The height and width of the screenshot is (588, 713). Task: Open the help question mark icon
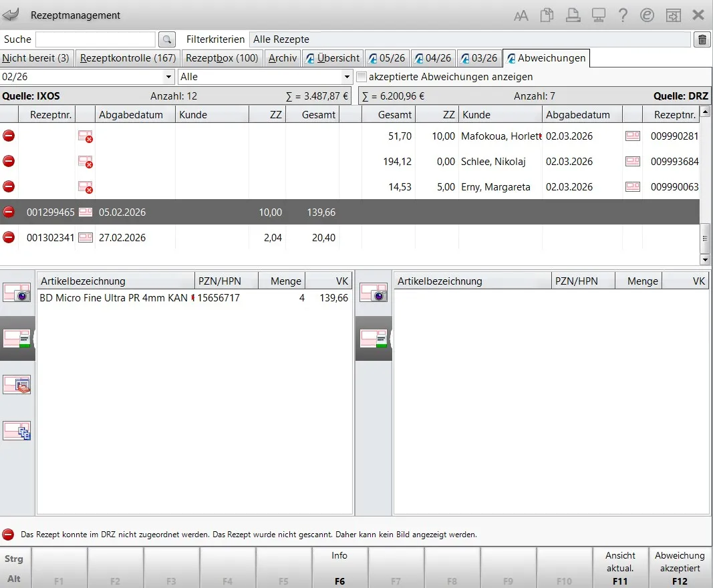623,15
